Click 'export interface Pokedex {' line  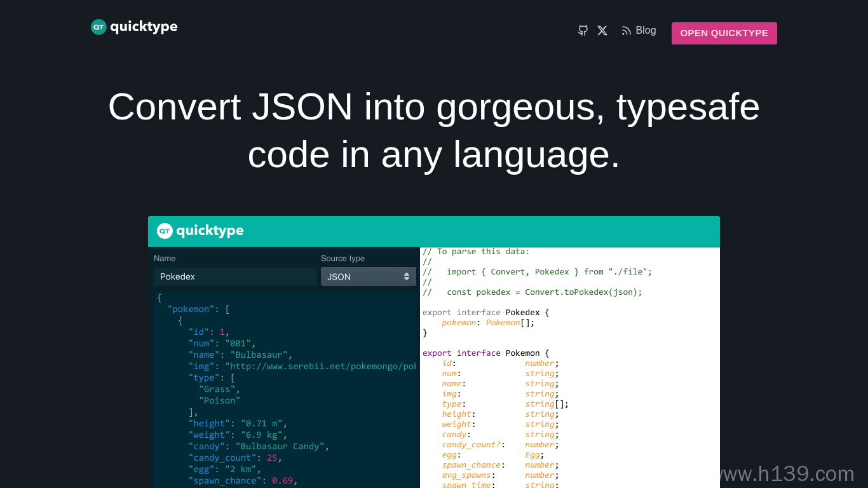coord(486,313)
